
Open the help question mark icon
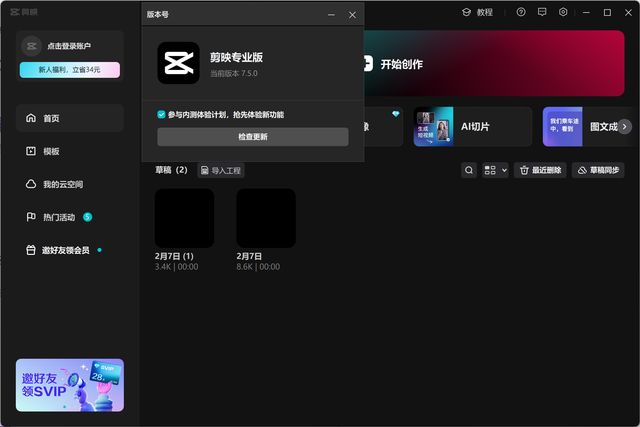click(521, 12)
